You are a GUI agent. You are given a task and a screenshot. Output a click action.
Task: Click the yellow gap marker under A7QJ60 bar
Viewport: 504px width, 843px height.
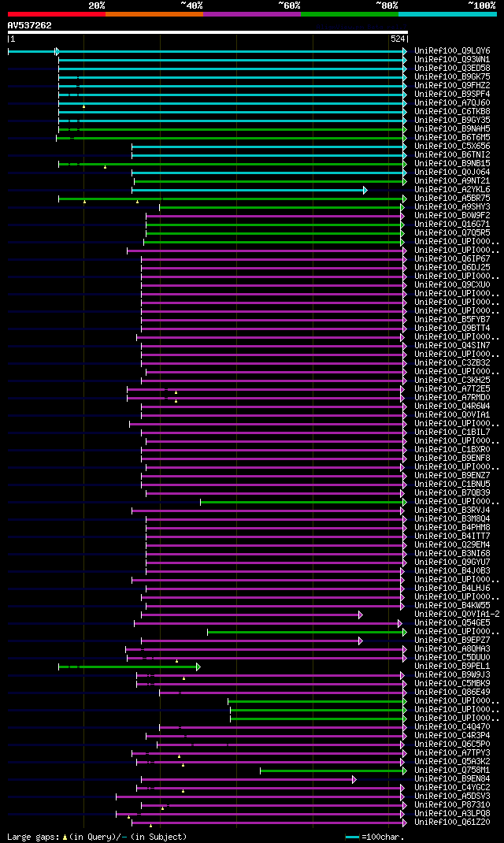coord(83,106)
